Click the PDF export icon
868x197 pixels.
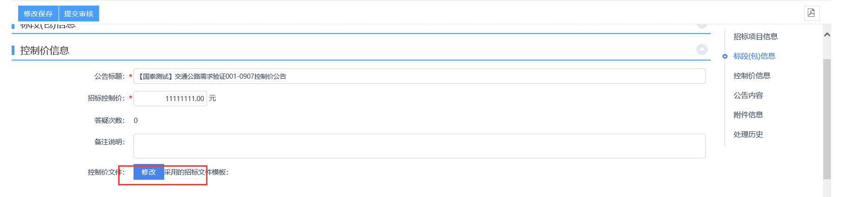(x=811, y=13)
